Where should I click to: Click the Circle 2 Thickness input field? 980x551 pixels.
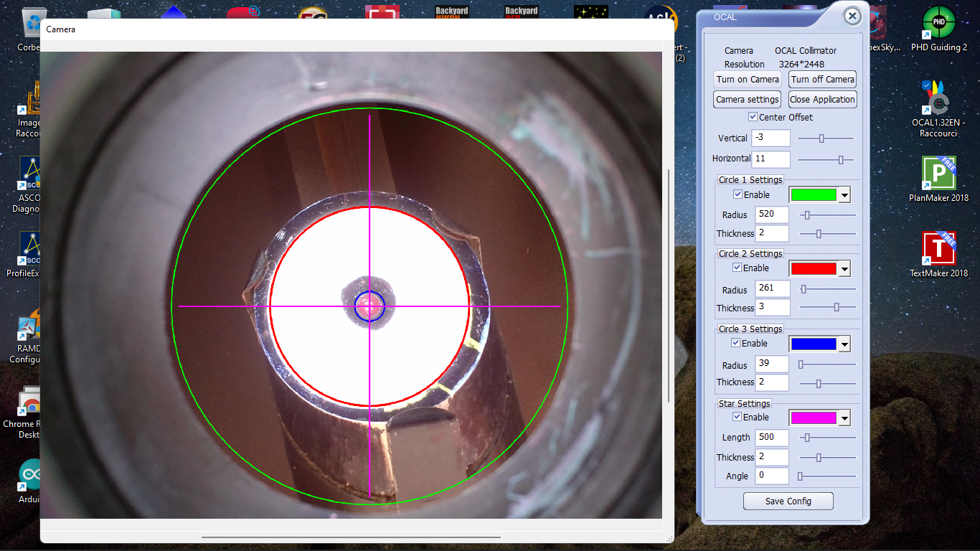[772, 307]
